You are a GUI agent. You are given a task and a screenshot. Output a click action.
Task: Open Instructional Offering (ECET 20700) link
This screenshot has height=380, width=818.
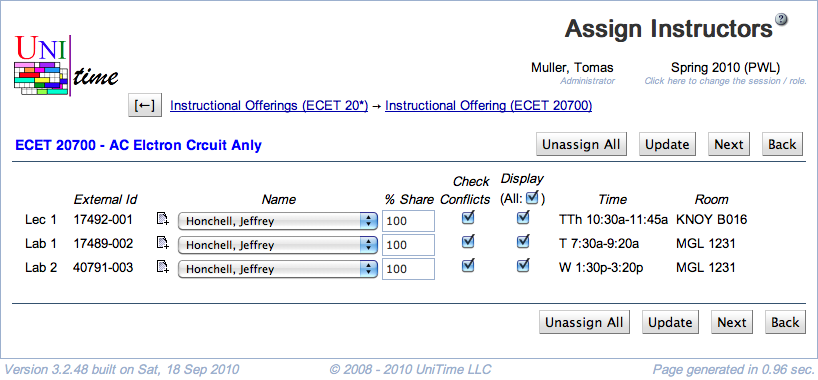(488, 106)
